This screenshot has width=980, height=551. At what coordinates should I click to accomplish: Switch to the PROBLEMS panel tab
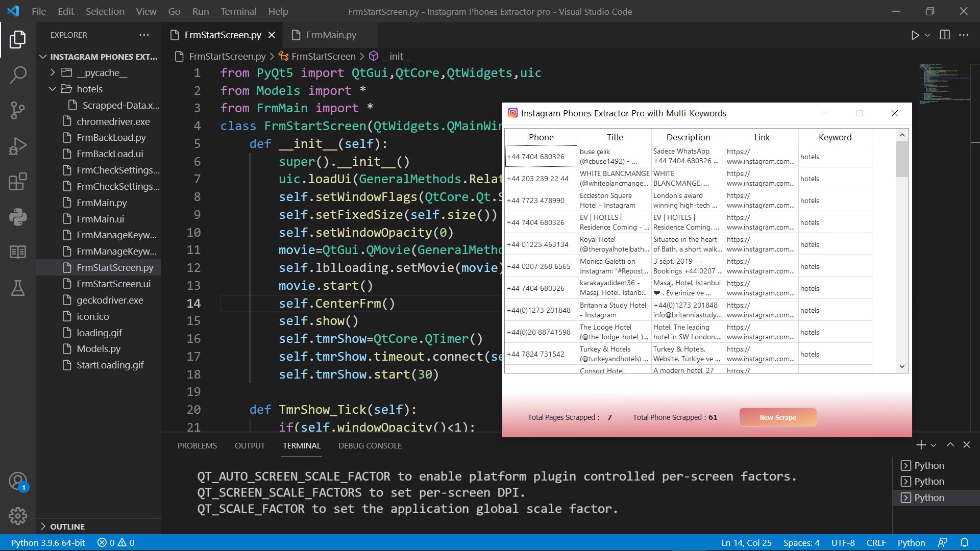click(197, 445)
